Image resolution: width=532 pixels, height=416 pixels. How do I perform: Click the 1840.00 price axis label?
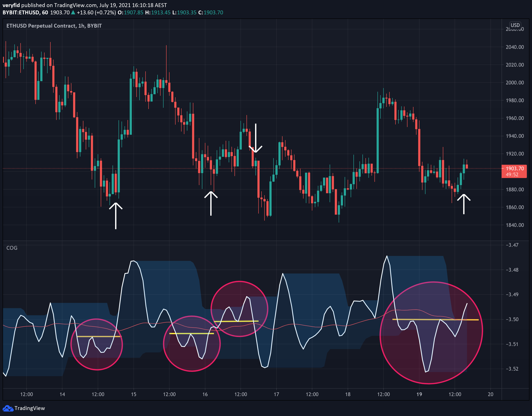pos(515,225)
